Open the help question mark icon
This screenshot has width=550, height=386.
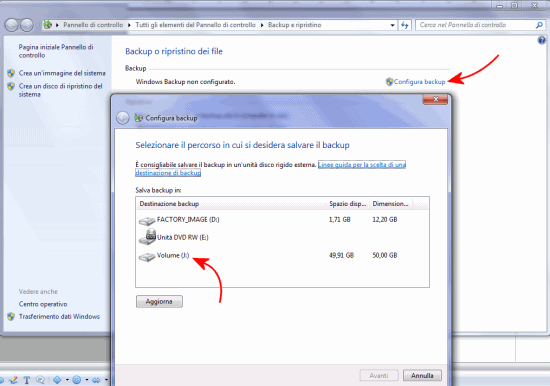click(542, 40)
